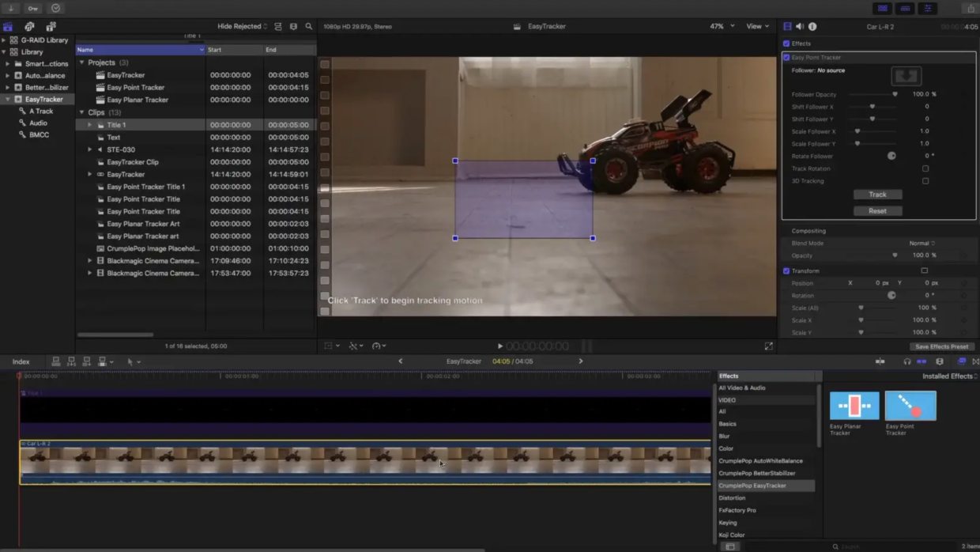Image resolution: width=980 pixels, height=552 pixels.
Task: Expand the STE-030 clip row
Action: (x=90, y=149)
